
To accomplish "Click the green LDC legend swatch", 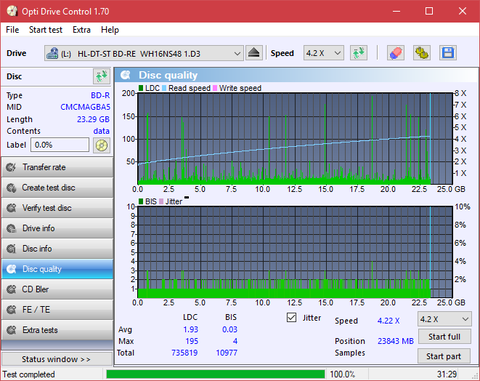I will tap(141, 88).
